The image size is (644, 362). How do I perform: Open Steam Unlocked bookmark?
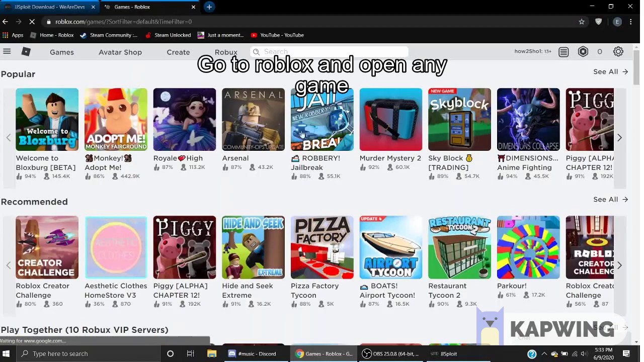pos(168,35)
